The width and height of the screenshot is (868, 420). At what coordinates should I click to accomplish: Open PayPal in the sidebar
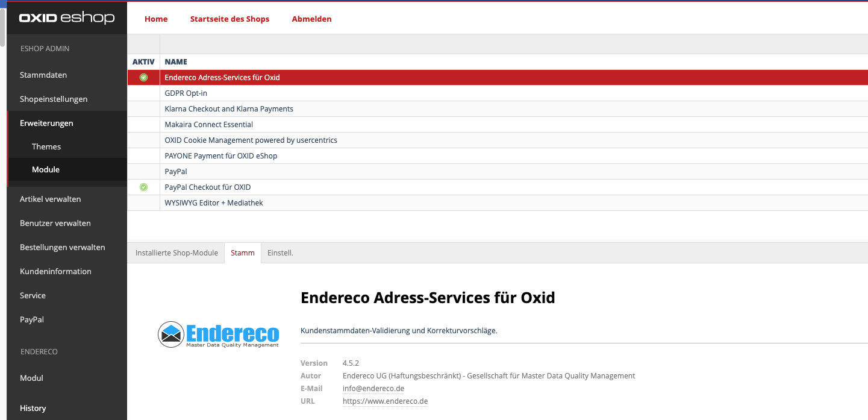click(32, 319)
